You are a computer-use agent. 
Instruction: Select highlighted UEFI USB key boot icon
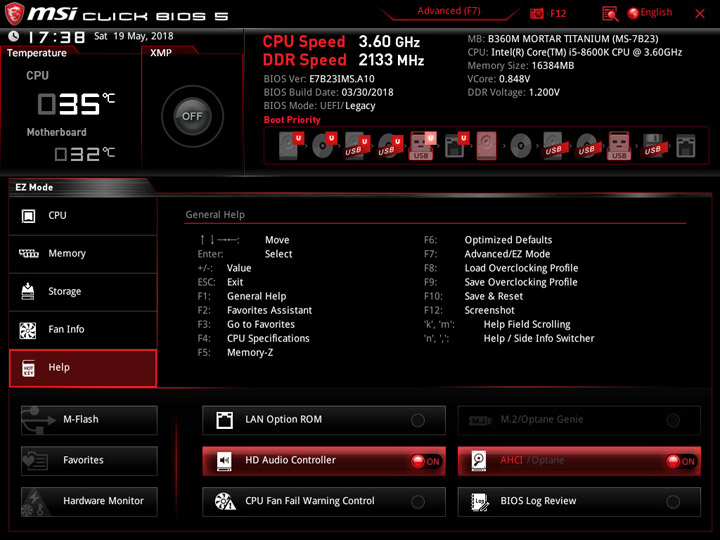click(422, 146)
